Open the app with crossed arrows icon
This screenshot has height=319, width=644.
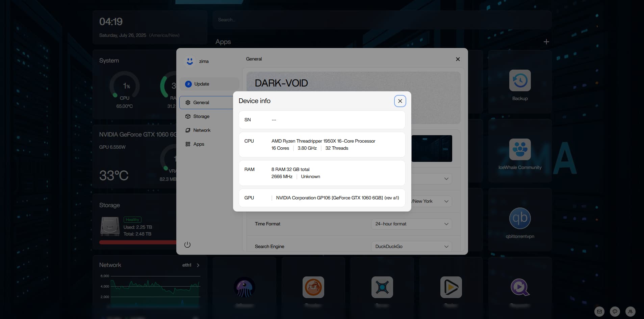point(382,287)
